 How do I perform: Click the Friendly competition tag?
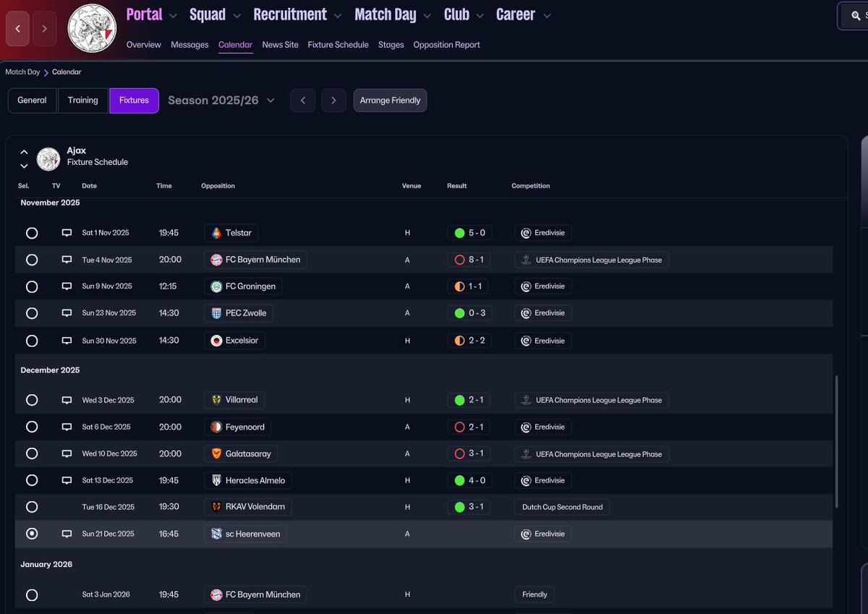535,594
